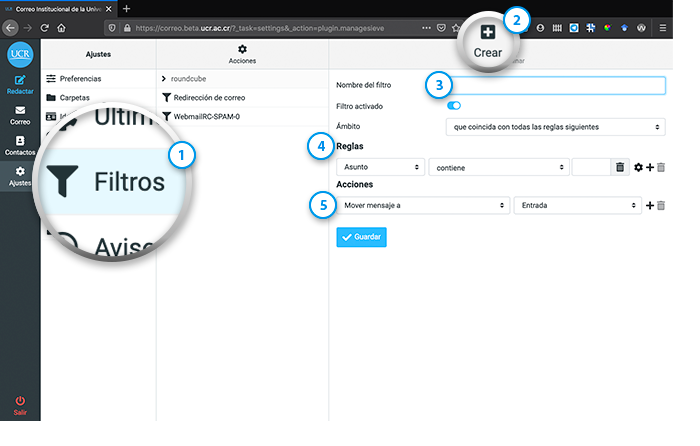Open Contactos in the sidebar
Screen dimensions: 700x446
[x=20, y=146]
